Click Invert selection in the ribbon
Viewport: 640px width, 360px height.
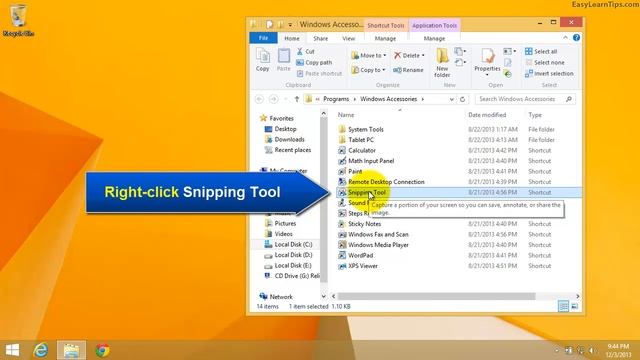(x=549, y=73)
